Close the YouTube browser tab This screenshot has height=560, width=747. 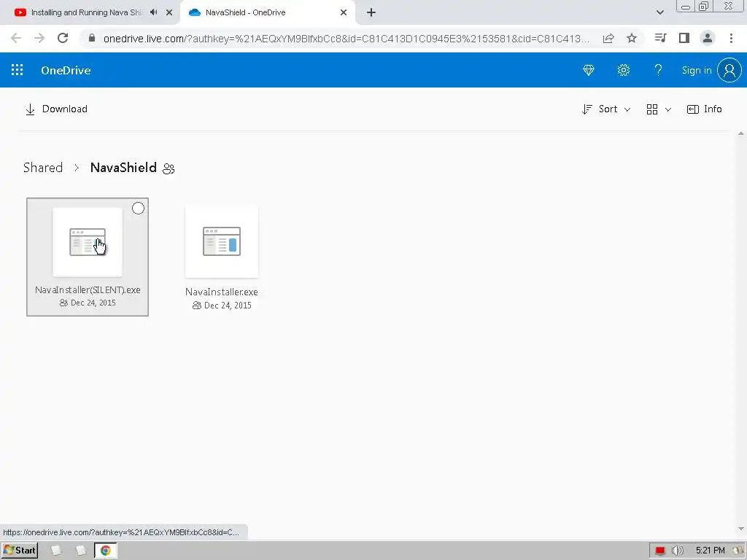click(169, 12)
